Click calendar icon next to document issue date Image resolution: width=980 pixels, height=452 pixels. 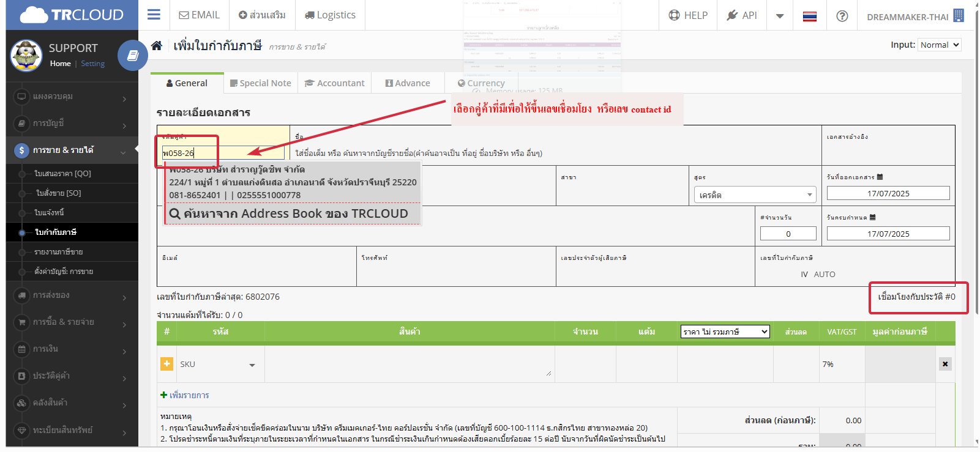880,177
